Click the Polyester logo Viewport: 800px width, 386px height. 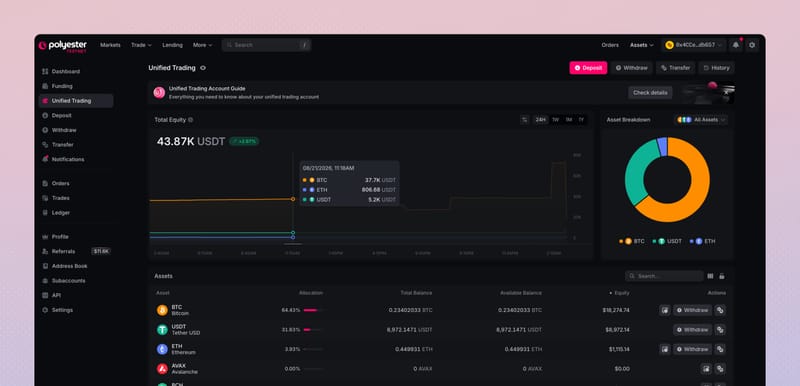click(63, 46)
